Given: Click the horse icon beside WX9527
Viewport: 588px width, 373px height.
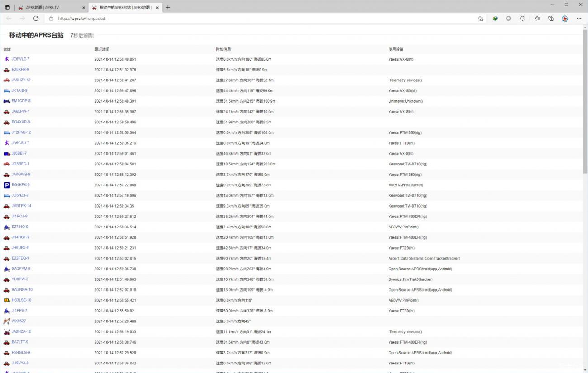Looking at the screenshot, I should click(x=6, y=321).
